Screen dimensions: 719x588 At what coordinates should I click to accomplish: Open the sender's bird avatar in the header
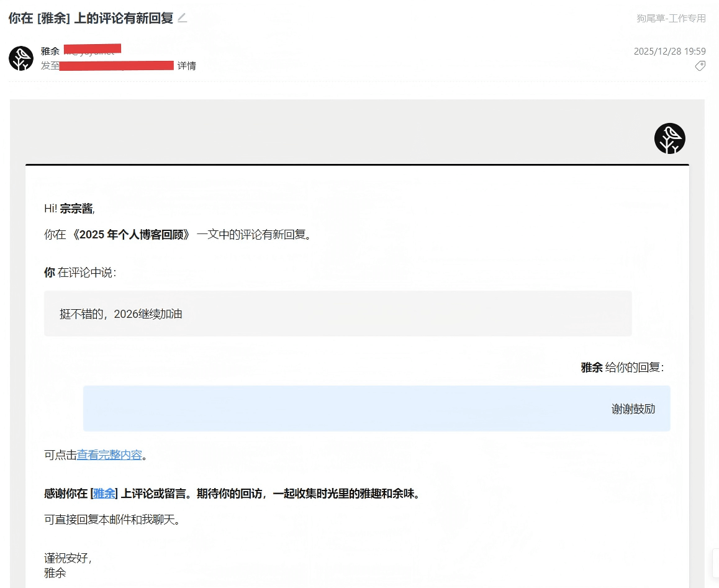(21, 58)
